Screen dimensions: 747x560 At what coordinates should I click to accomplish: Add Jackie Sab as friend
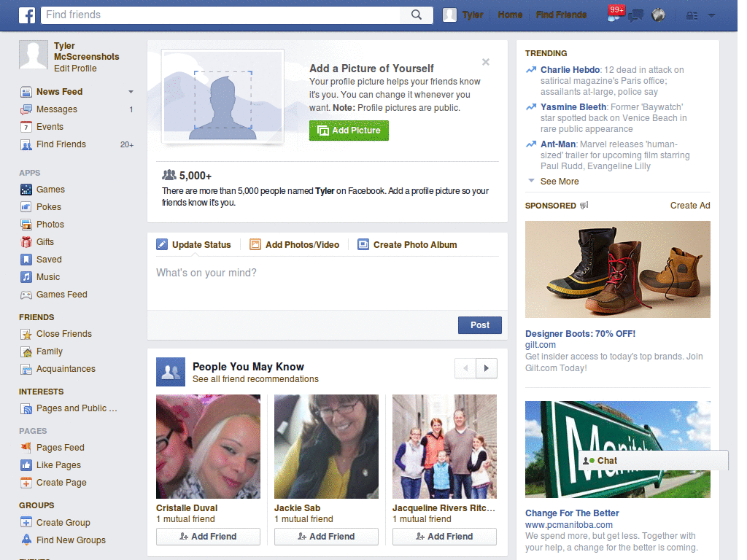pos(326,537)
